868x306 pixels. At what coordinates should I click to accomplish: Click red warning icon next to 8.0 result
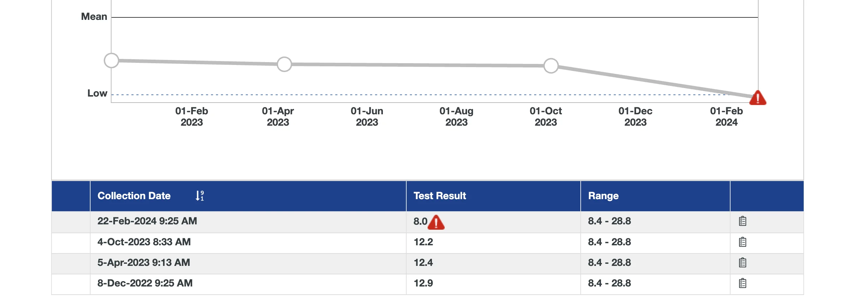[x=436, y=222]
